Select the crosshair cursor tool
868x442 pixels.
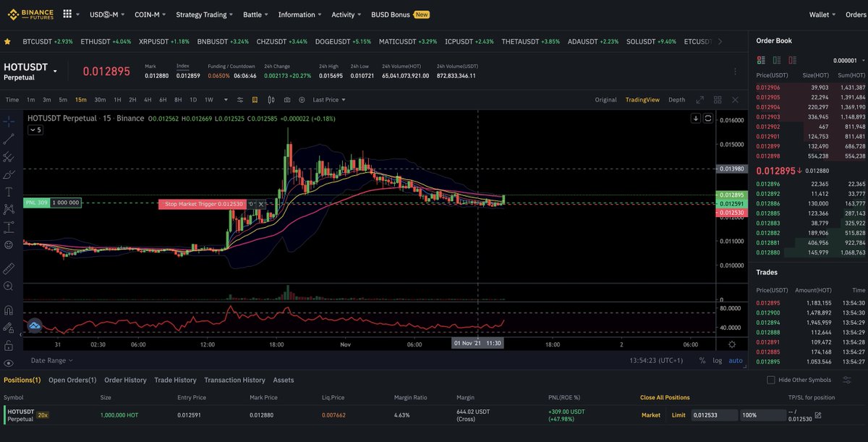tap(9, 120)
